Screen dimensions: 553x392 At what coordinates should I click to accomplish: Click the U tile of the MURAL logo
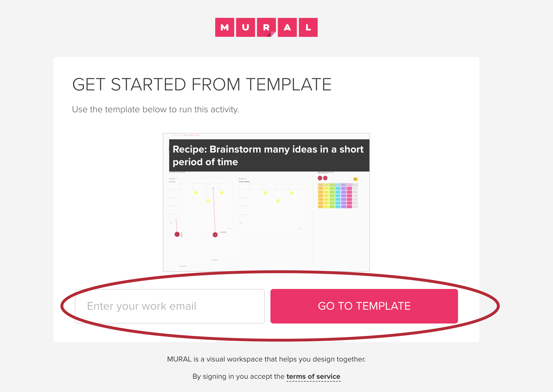(245, 27)
